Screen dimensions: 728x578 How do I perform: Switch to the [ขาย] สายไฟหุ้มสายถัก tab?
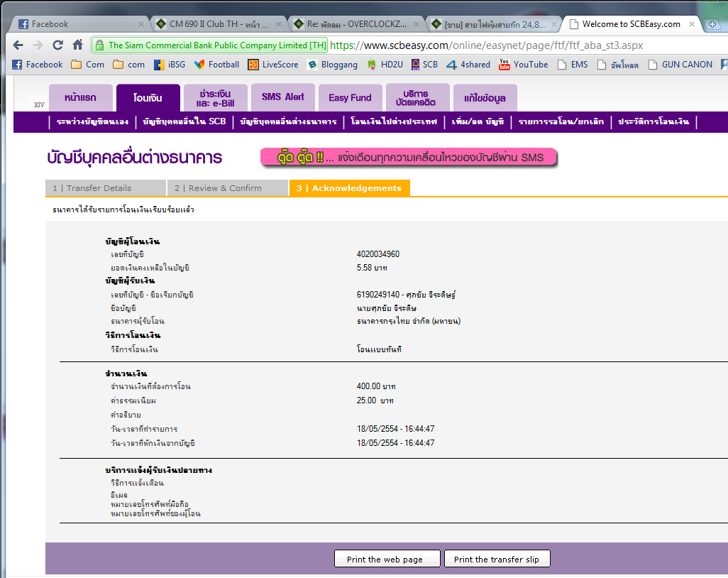pyautogui.click(x=494, y=24)
